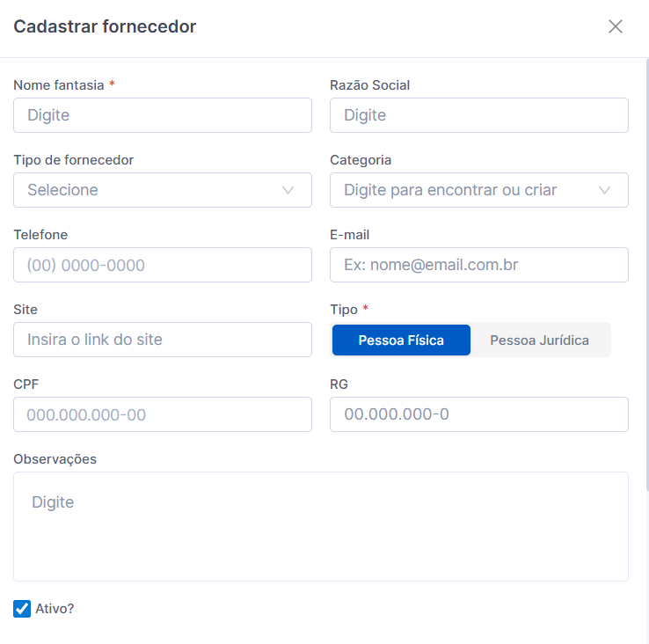Uncheck the Ativo? checkbox
This screenshot has height=644, width=649.
[22, 609]
